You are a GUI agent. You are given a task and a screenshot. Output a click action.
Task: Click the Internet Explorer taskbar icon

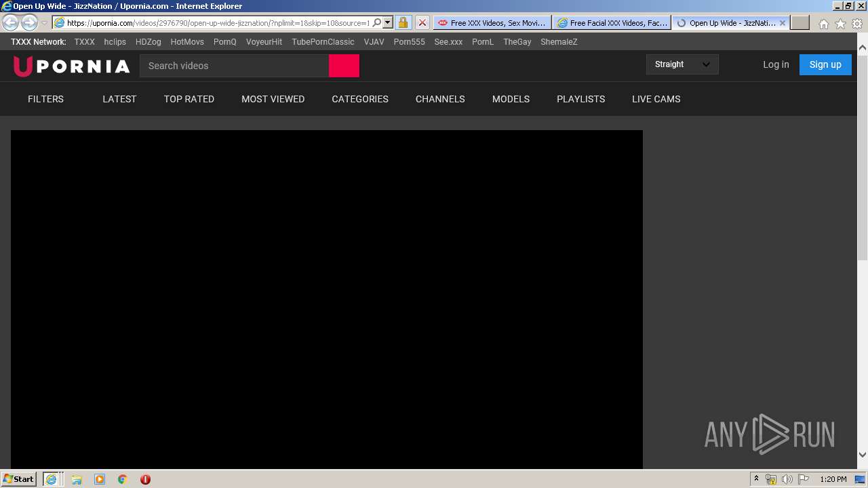point(51,479)
